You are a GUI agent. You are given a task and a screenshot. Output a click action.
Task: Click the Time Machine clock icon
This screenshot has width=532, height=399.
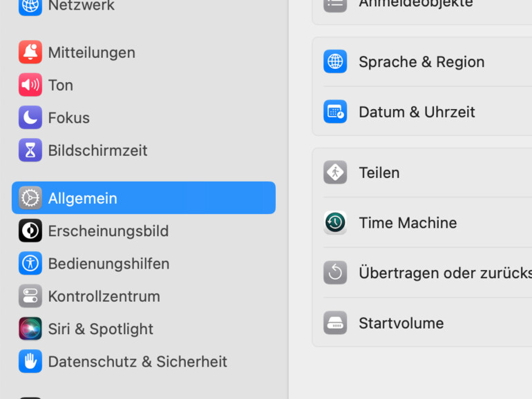[x=335, y=222]
